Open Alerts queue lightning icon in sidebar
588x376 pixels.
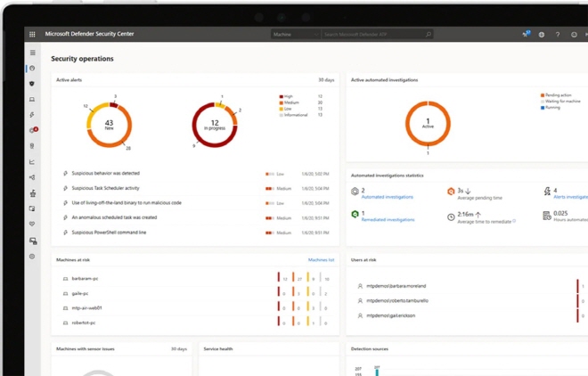tap(32, 115)
